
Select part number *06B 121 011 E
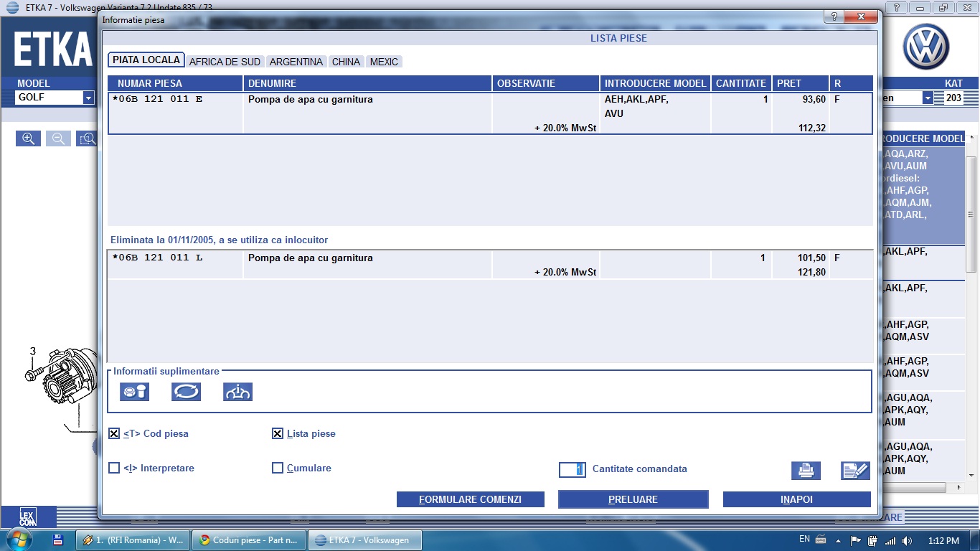pos(158,99)
